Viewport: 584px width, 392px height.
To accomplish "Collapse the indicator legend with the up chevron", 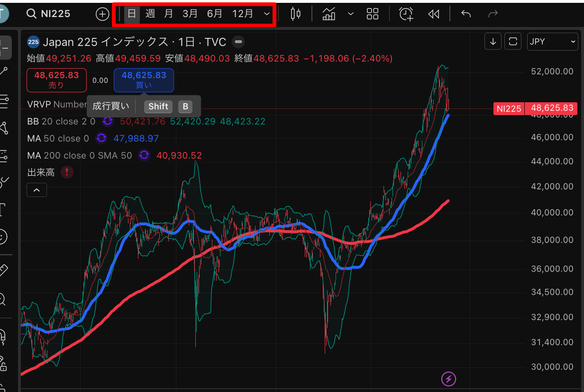I will 36,190.
